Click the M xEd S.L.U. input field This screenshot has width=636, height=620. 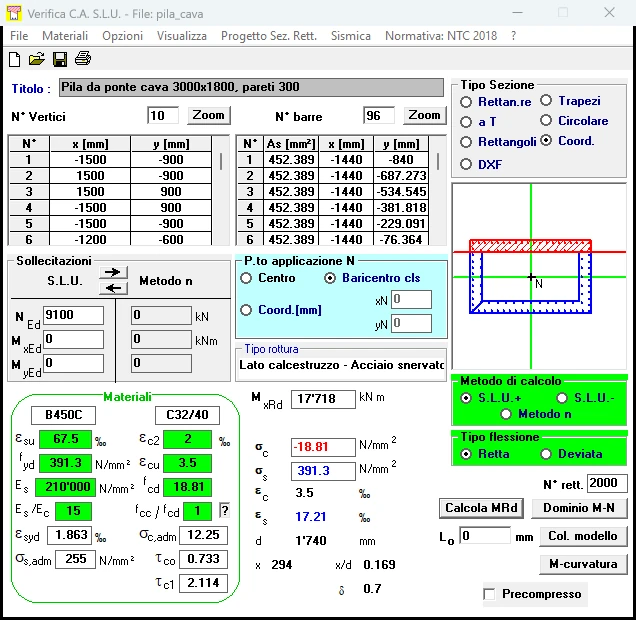click(x=73, y=339)
